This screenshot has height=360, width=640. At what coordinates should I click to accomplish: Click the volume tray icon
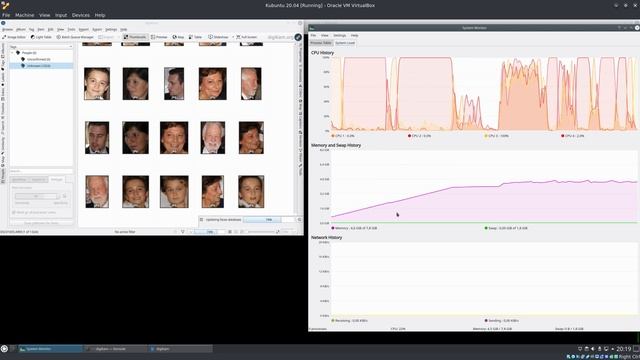(593, 349)
